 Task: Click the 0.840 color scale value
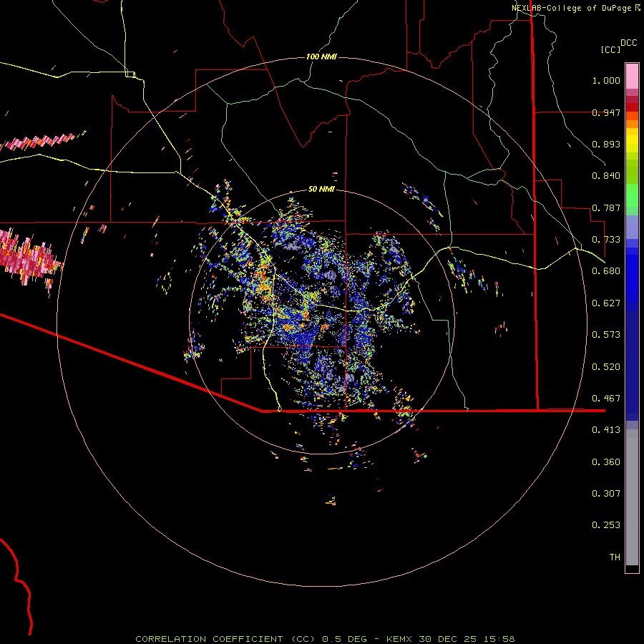click(606, 176)
